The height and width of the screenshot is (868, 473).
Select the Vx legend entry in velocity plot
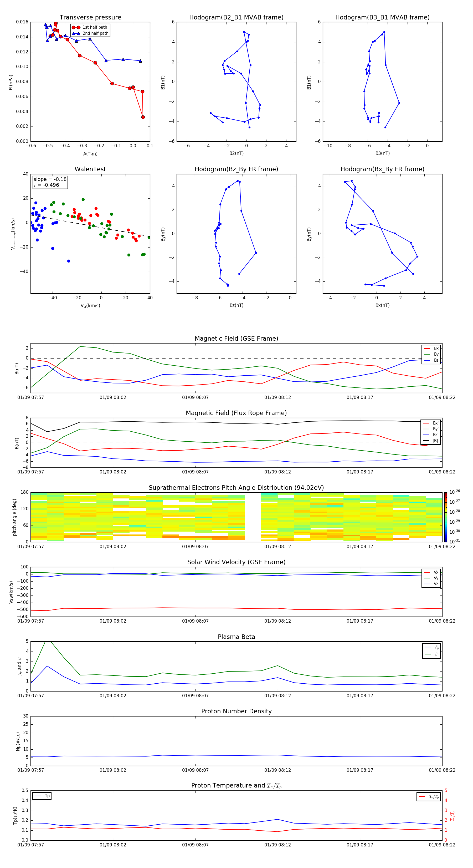pyautogui.click(x=431, y=572)
